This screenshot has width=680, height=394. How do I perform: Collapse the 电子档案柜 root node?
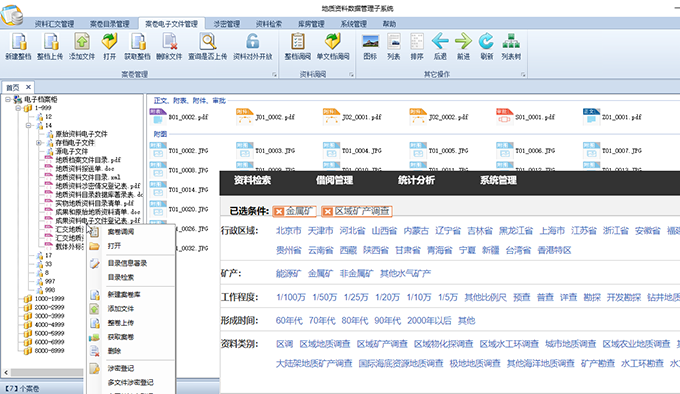pyautogui.click(x=8, y=99)
